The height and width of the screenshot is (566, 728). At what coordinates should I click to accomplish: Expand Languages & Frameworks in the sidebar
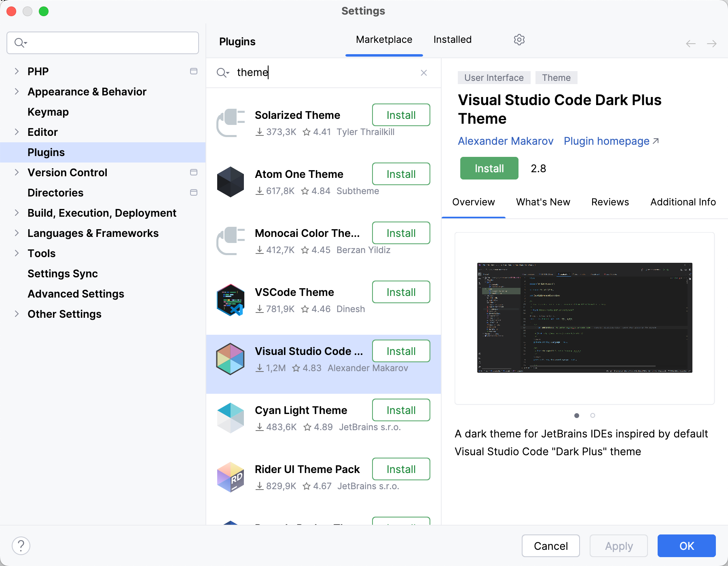click(17, 233)
